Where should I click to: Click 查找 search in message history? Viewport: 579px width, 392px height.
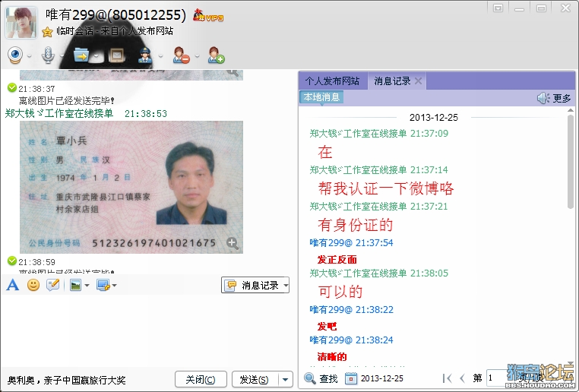point(321,378)
